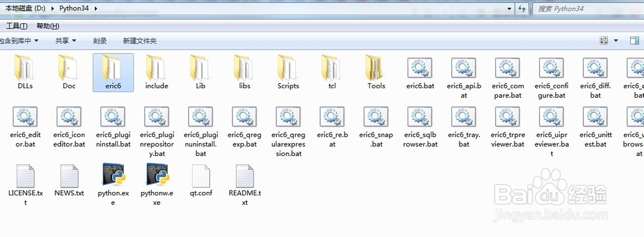Select the qt.conf file
644x237 pixels.
point(200,180)
